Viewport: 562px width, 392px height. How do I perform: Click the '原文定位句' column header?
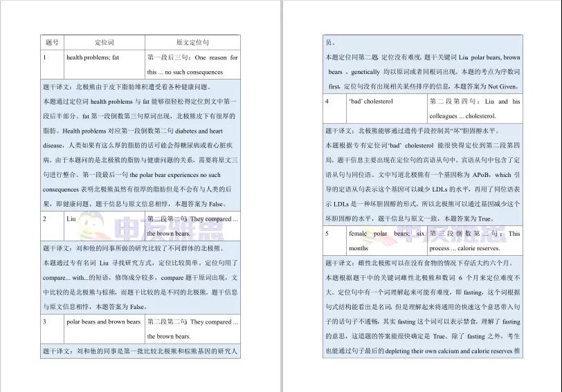click(x=192, y=42)
